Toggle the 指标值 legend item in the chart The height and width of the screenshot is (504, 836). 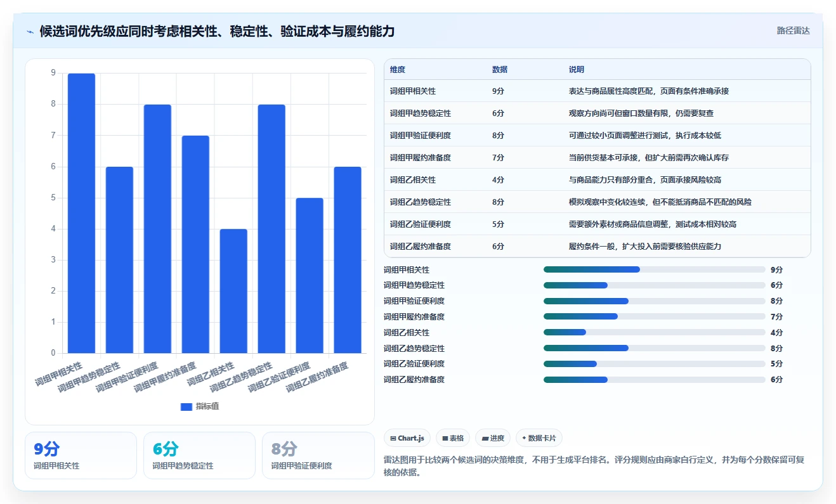200,406
